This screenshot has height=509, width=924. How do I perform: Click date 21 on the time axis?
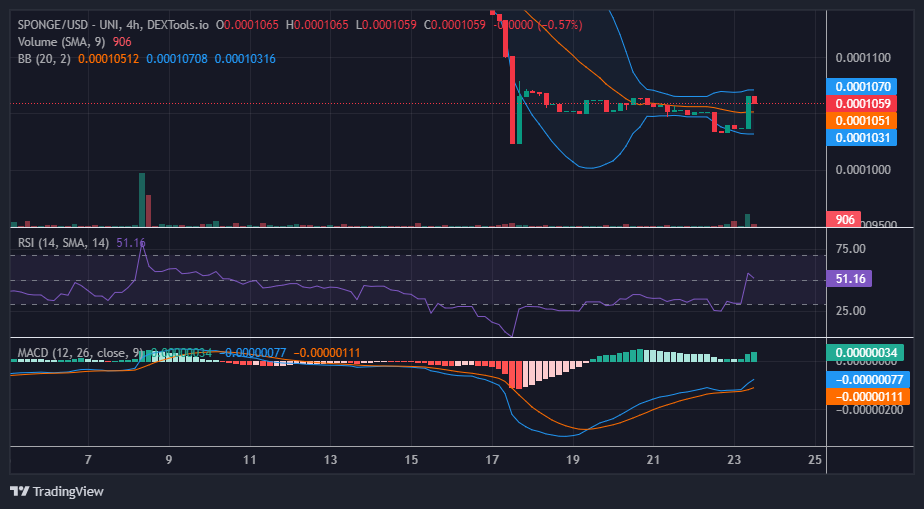(x=654, y=460)
